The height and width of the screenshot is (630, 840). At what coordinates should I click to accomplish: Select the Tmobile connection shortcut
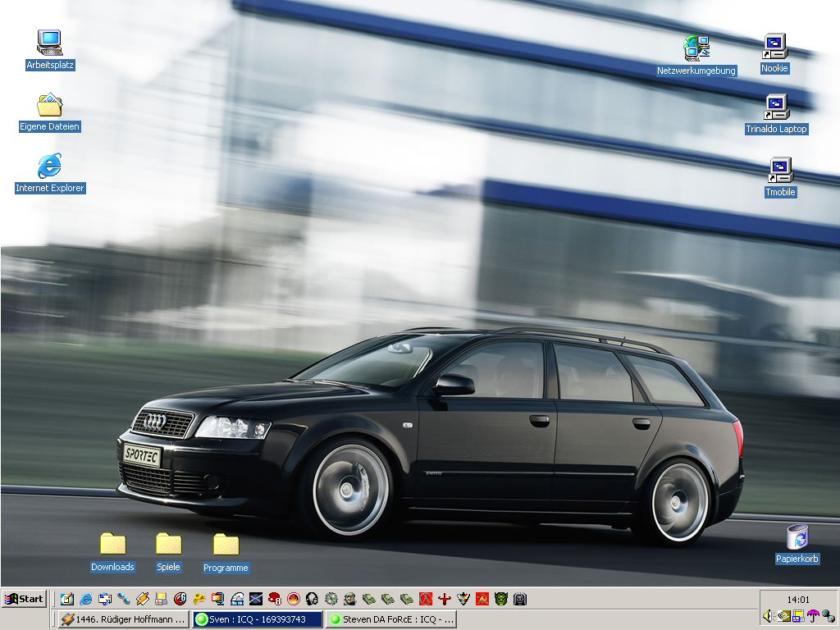pyautogui.click(x=780, y=170)
